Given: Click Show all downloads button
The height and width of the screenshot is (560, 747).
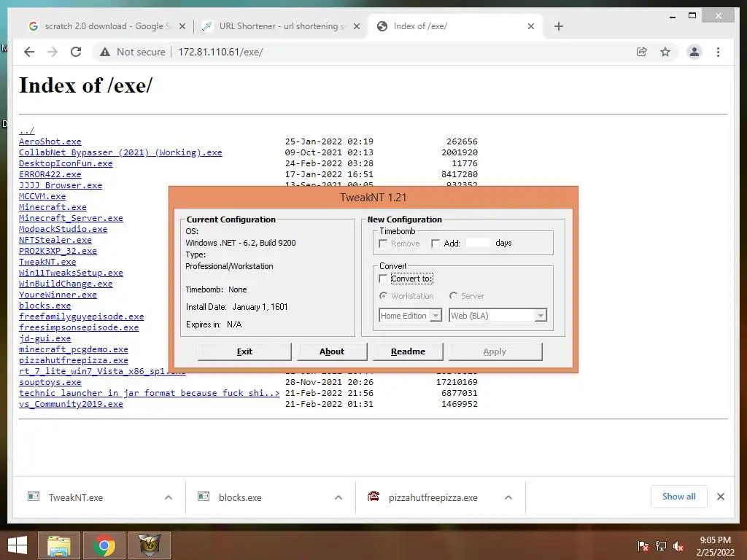Looking at the screenshot, I should tap(679, 497).
